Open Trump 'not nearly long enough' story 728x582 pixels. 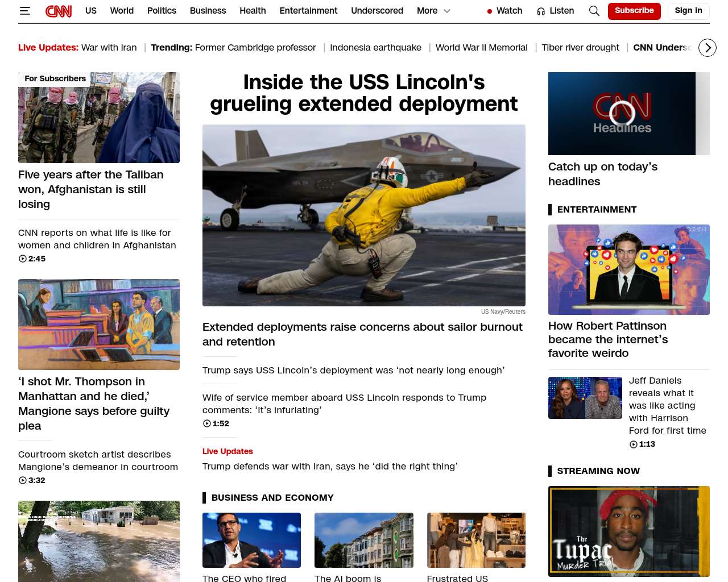353,371
